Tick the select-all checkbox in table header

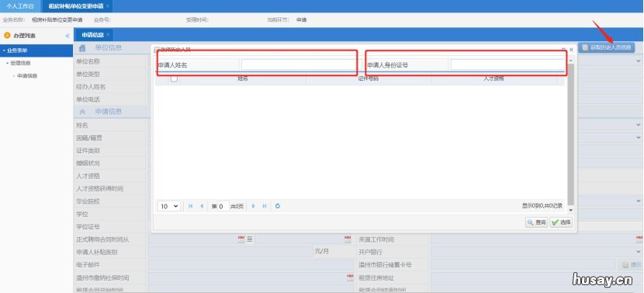[174, 78]
